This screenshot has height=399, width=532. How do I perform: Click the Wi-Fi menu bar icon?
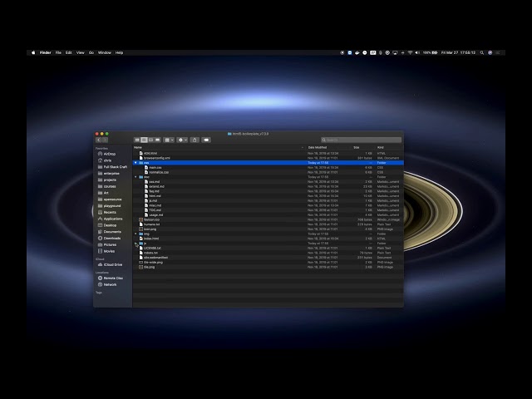click(410, 52)
